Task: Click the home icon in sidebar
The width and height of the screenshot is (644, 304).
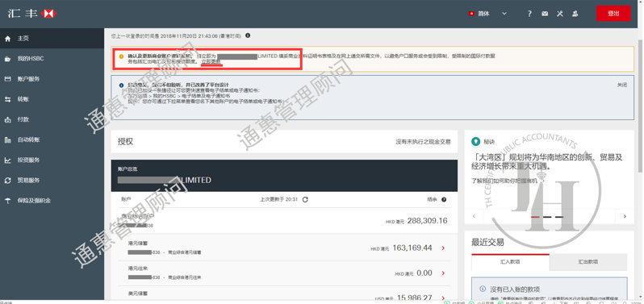Action: [7, 38]
